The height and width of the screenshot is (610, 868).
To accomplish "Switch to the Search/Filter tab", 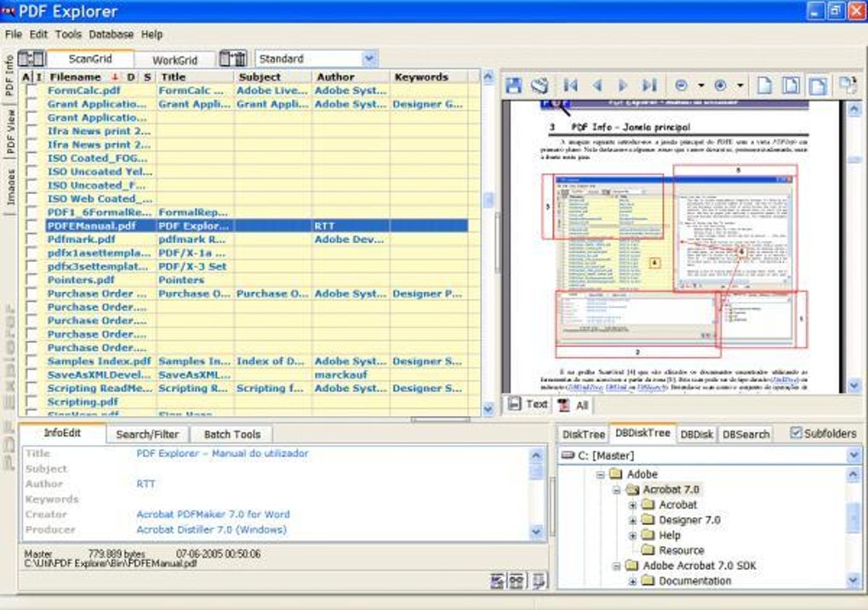I will click(147, 435).
